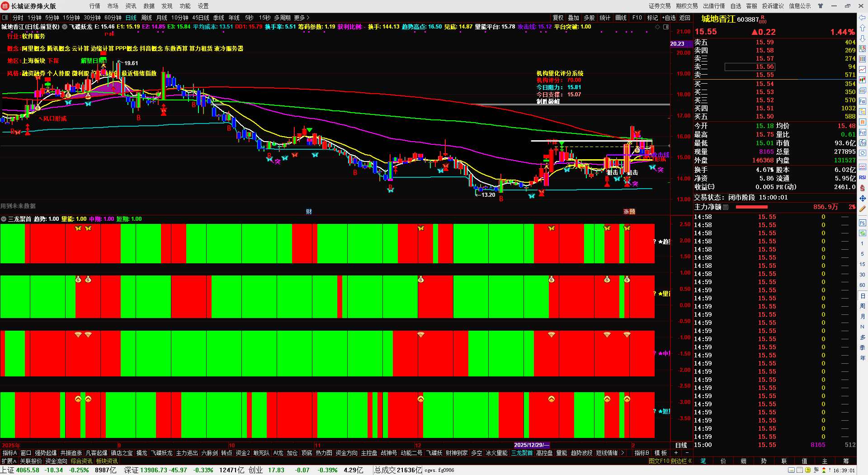This screenshot has width=868, height=475.
Task: Click the 证券交易 button
Action: (660, 6)
